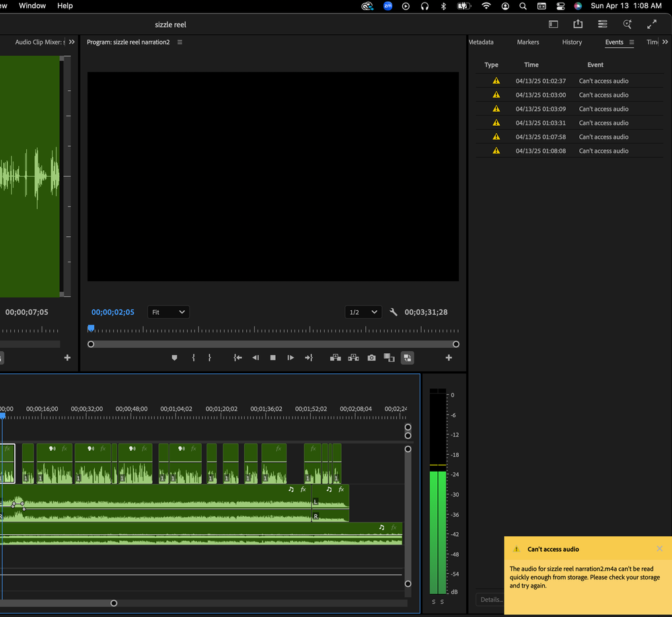Screen dimensions: 672x617
Task: Click the Program monitor blue playhead
Action: click(91, 328)
